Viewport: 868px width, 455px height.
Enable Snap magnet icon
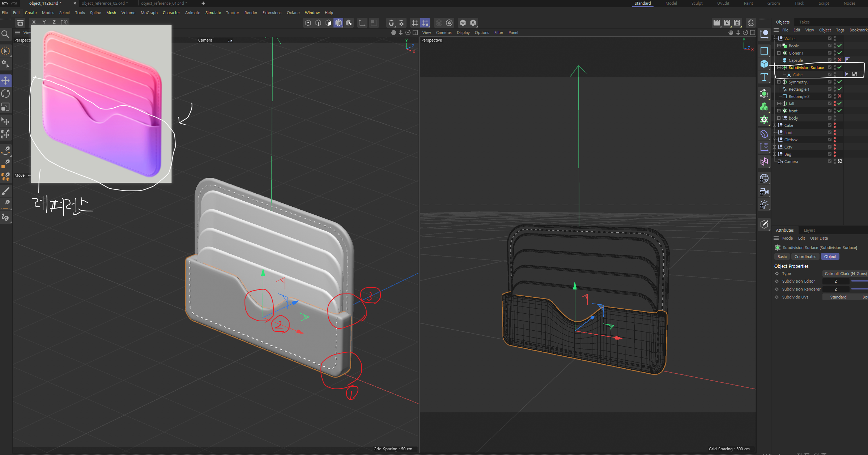tap(391, 23)
